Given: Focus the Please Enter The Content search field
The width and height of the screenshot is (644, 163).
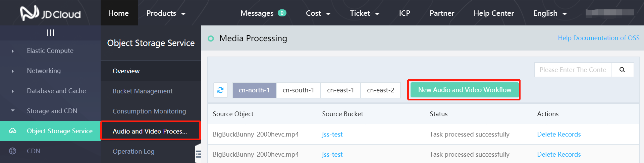Looking at the screenshot, I should click(x=573, y=70).
